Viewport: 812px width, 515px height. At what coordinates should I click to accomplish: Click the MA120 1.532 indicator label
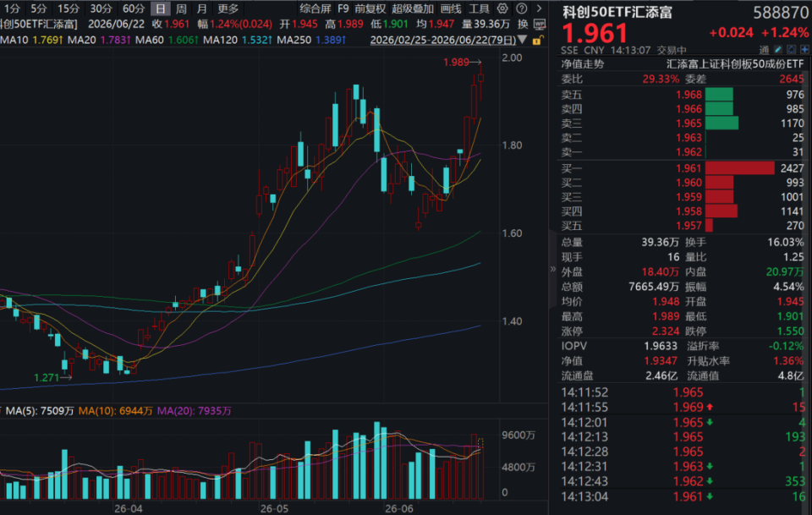pyautogui.click(x=239, y=40)
